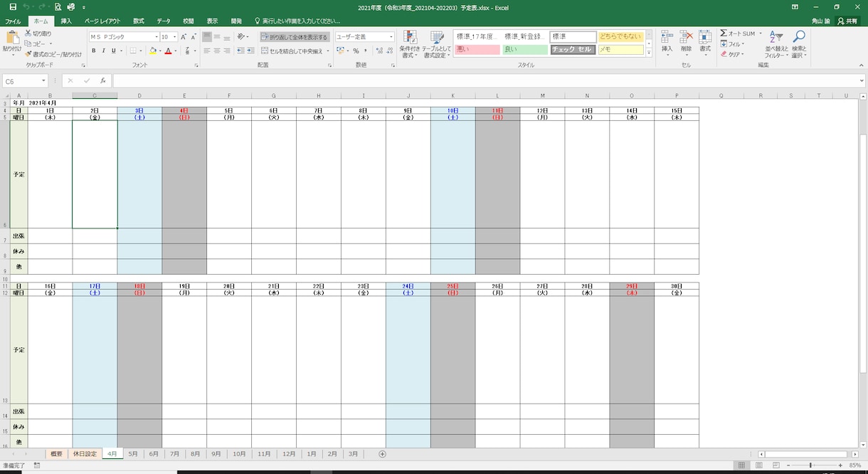The height and width of the screenshot is (474, 868).
Task: Click the horizontal scrollbar at the bottom
Action: (807, 454)
